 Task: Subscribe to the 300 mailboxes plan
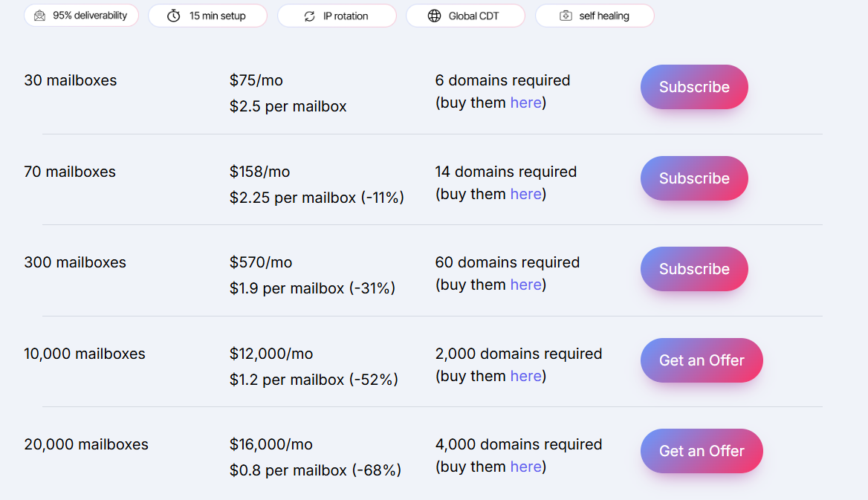[x=693, y=269]
